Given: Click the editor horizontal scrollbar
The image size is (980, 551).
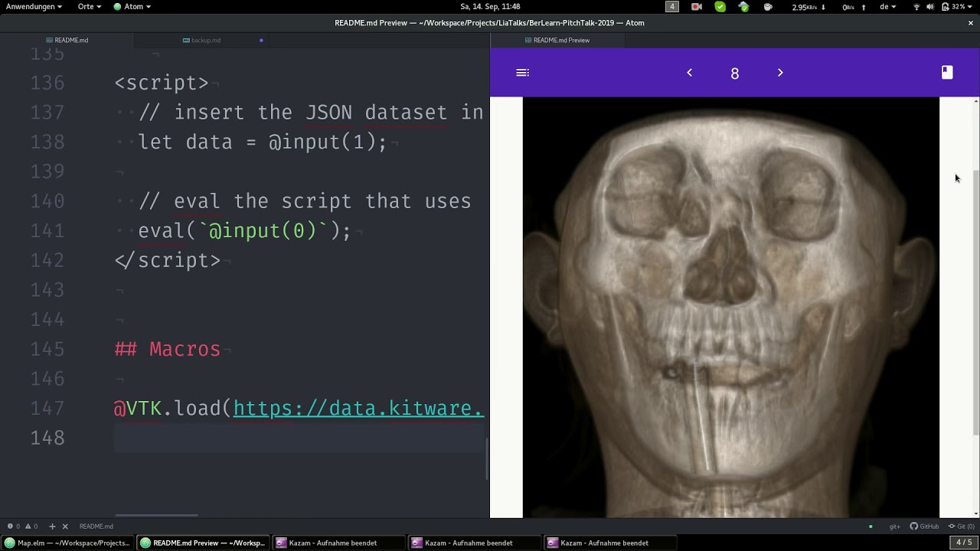Looking at the screenshot, I should [x=157, y=515].
